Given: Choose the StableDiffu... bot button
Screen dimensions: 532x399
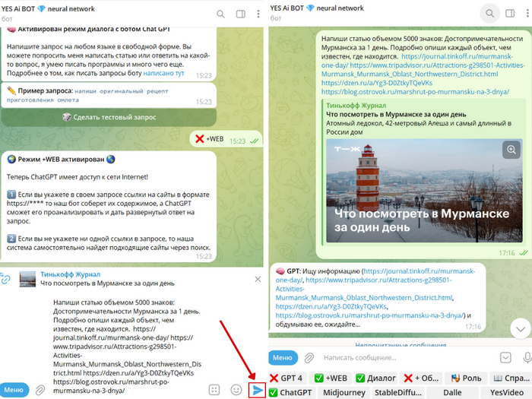Looking at the screenshot, I should (397, 393).
